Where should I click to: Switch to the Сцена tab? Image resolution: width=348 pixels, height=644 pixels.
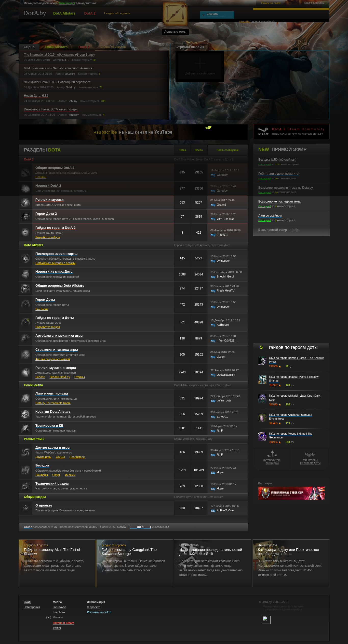29,47
